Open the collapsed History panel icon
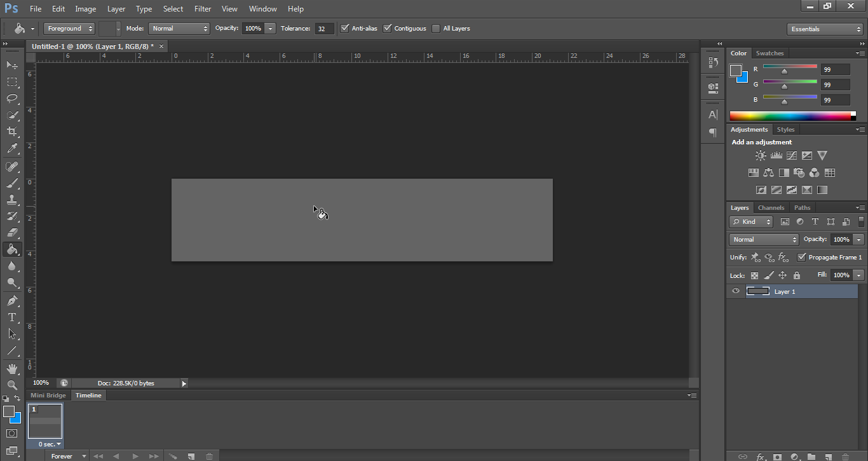 pos(713,62)
